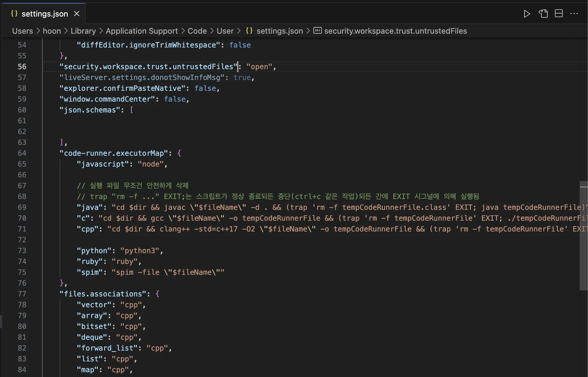Click the string symbol icon in the breadcrumb
Image resolution: width=588 pixels, height=377 pixels.
317,31
